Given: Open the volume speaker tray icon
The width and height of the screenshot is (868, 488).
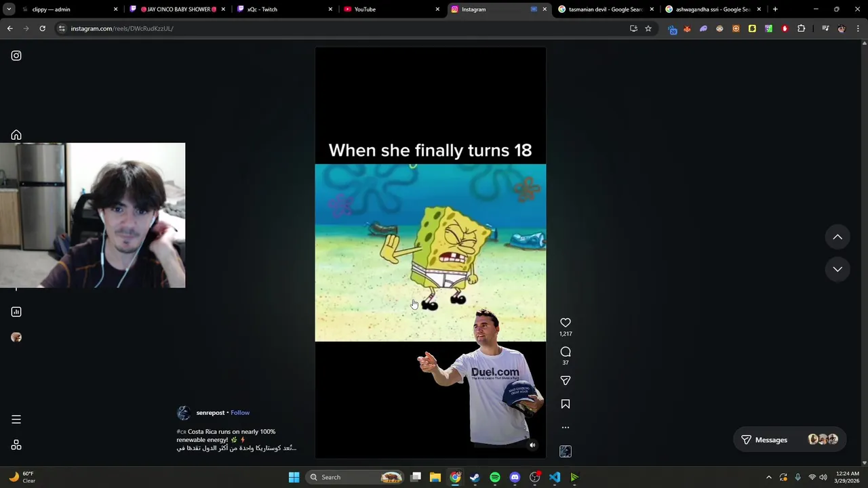Looking at the screenshot, I should [823, 477].
